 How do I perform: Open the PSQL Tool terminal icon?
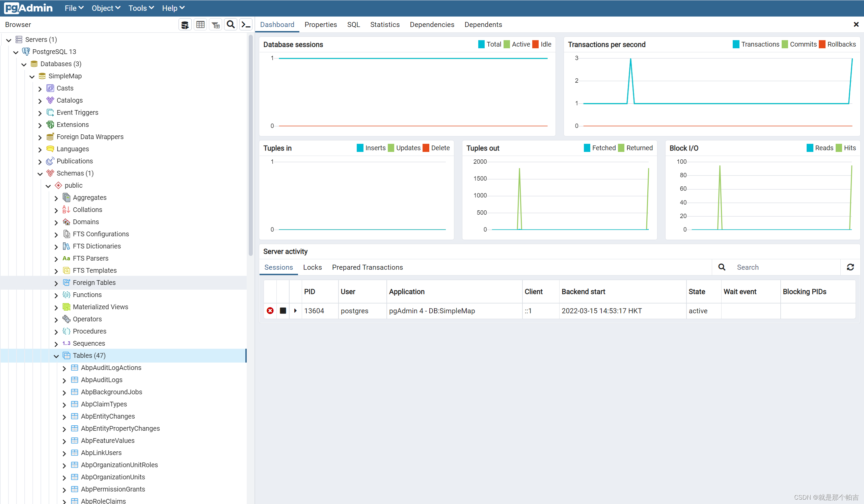[245, 24]
